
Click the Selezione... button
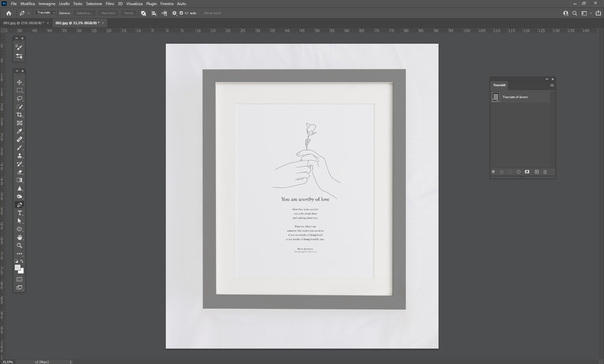tap(84, 13)
